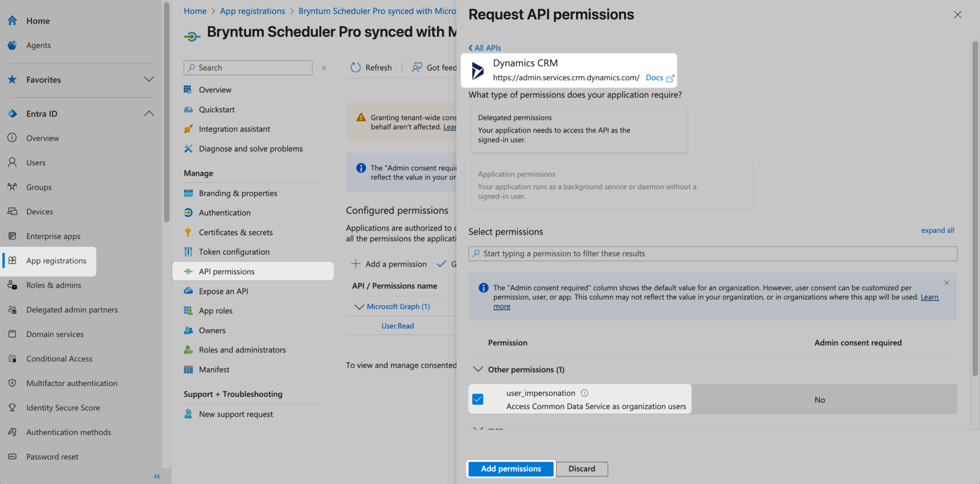Click the Refresh icon in the toolbar

pyautogui.click(x=356, y=68)
